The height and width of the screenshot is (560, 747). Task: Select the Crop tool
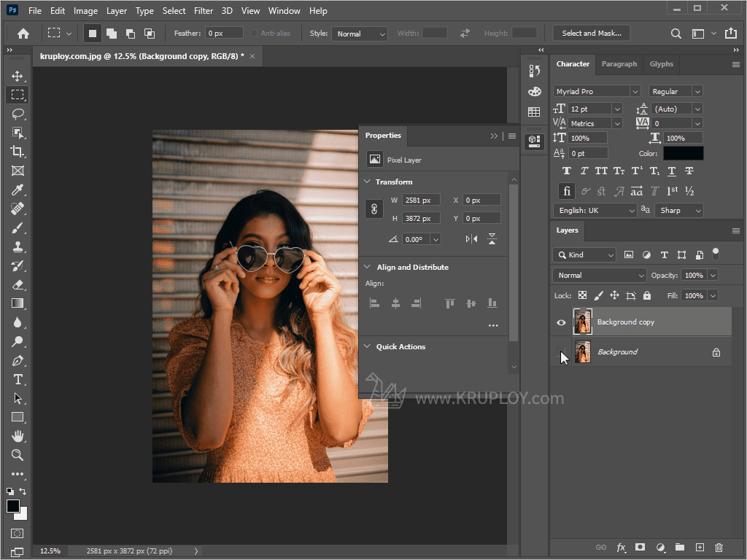coord(18,152)
